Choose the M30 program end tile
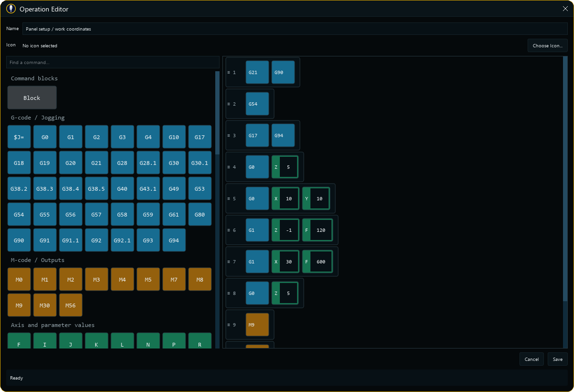The image size is (574, 392). coord(45,305)
